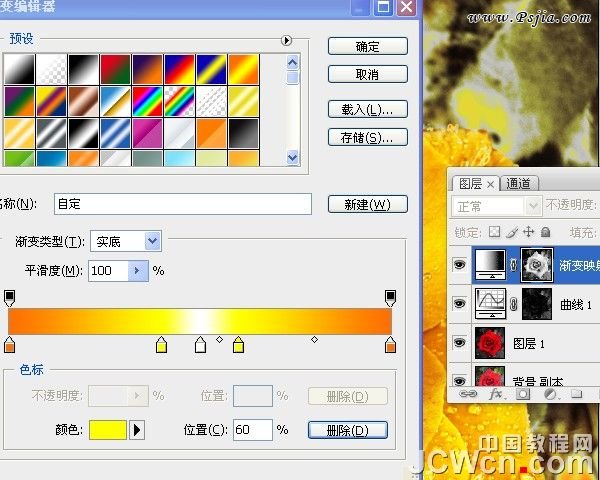Click the yellow 颜色 swatch
The image size is (600, 480).
[x=108, y=430]
